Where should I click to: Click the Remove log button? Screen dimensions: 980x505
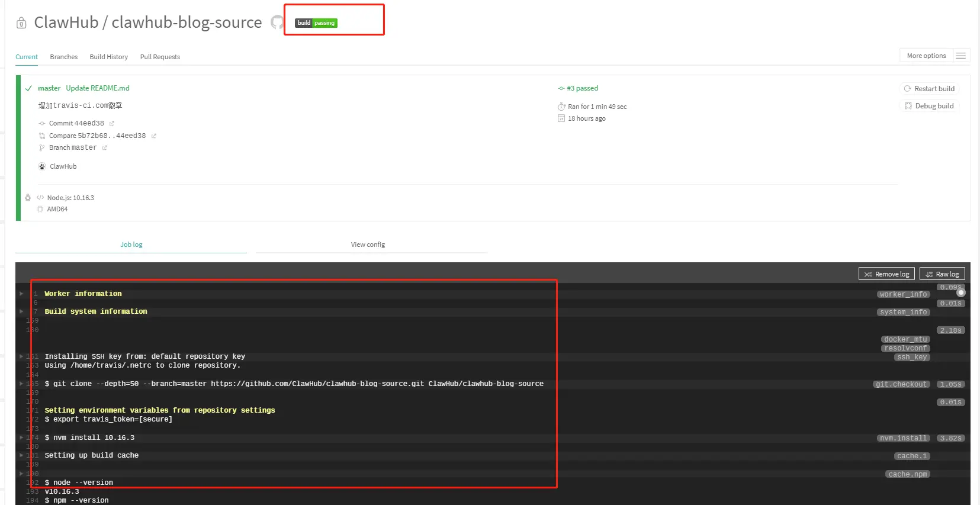tap(886, 274)
